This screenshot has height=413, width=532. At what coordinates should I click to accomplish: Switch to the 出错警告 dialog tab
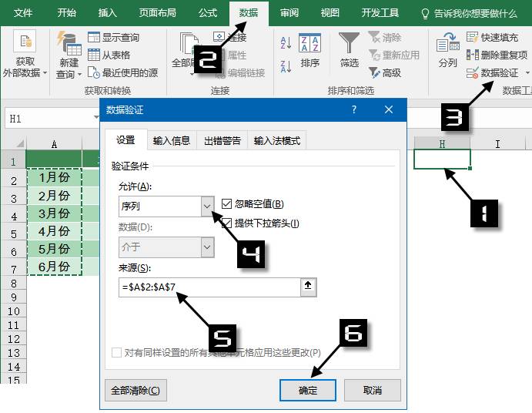point(223,140)
